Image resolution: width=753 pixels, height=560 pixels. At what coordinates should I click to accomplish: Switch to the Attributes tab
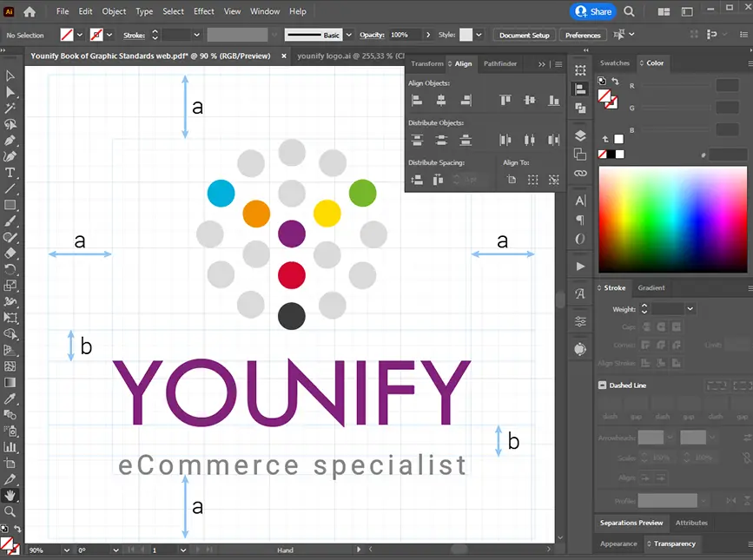tap(691, 523)
